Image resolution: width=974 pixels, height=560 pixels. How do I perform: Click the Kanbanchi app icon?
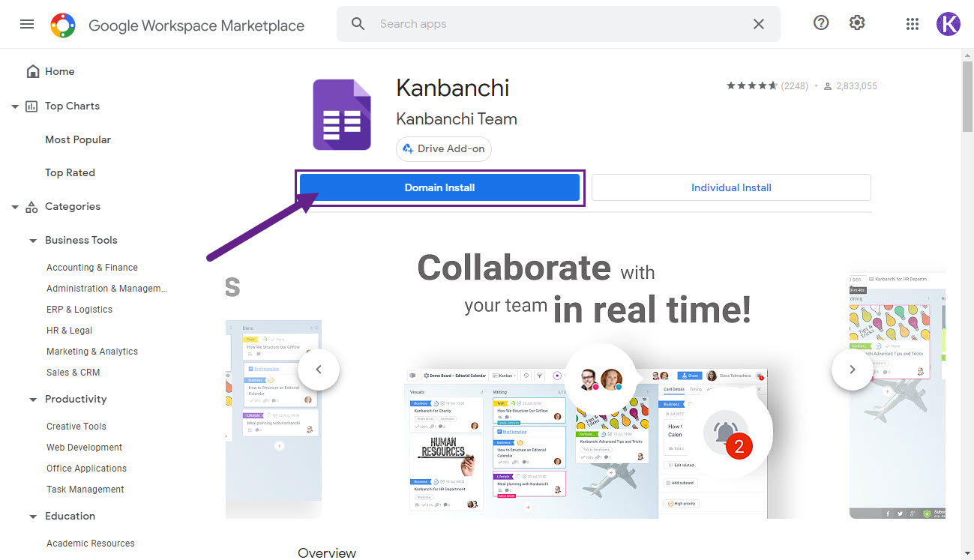[342, 115]
